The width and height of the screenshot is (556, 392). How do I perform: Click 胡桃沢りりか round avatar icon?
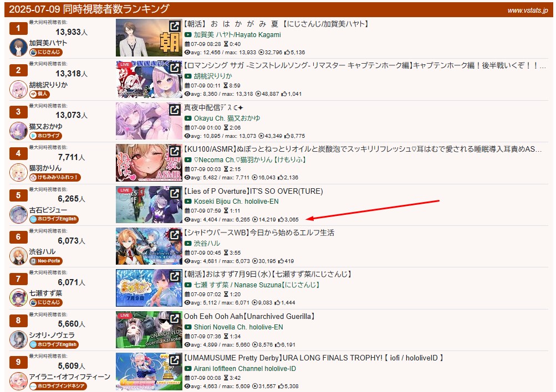pyautogui.click(x=18, y=89)
